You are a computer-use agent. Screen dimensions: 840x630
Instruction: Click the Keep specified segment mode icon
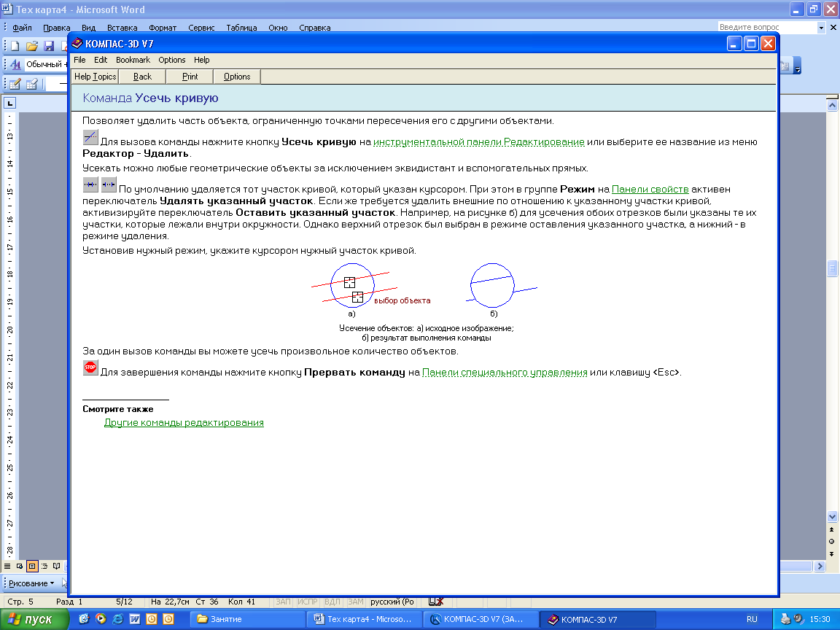point(109,184)
